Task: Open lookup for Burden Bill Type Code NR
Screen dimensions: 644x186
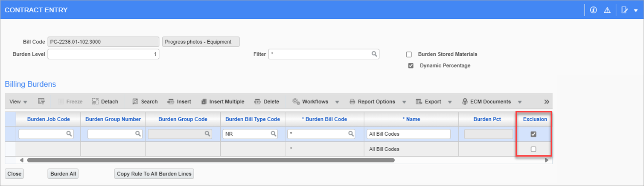Action: coord(274,134)
